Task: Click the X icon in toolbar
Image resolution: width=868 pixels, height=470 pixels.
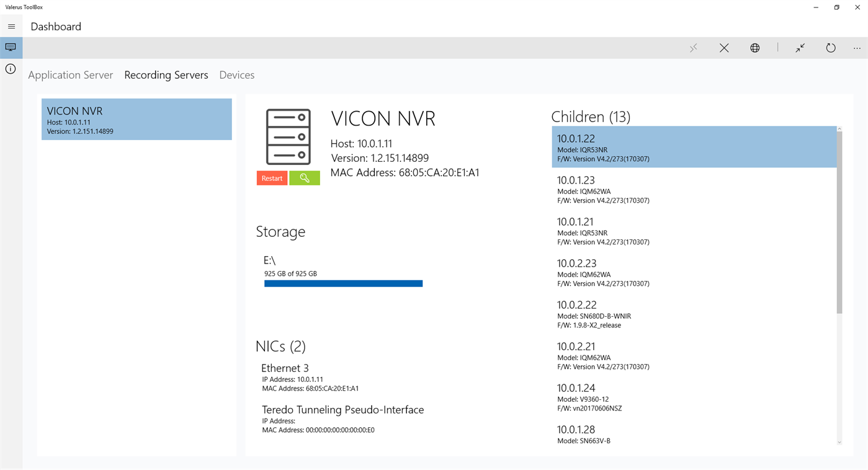Action: [x=723, y=48]
